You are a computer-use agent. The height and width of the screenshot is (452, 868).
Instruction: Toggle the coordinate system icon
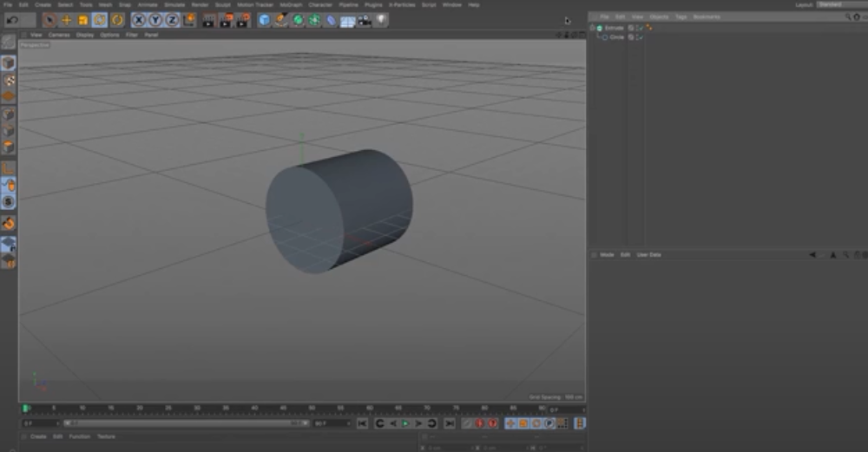pyautogui.click(x=188, y=21)
